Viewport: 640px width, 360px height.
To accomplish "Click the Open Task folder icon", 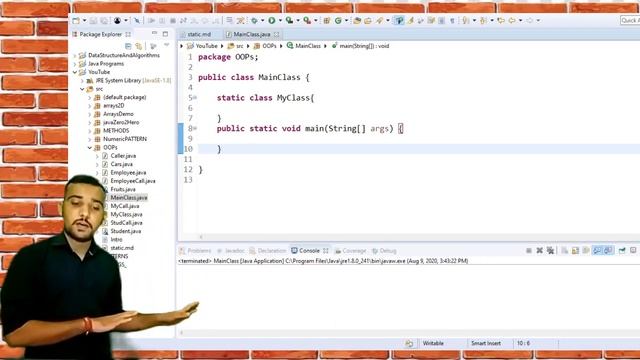I will (x=368, y=20).
